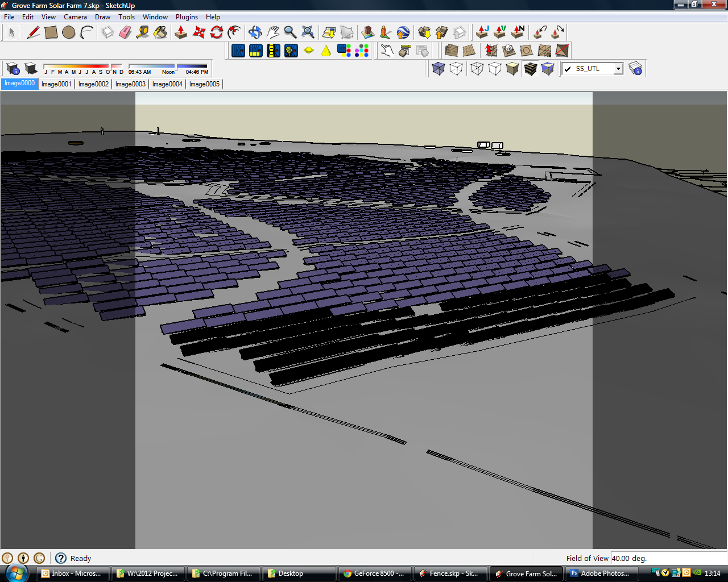The height and width of the screenshot is (582, 728).
Task: Toggle X-Ray face style
Action: click(438, 69)
